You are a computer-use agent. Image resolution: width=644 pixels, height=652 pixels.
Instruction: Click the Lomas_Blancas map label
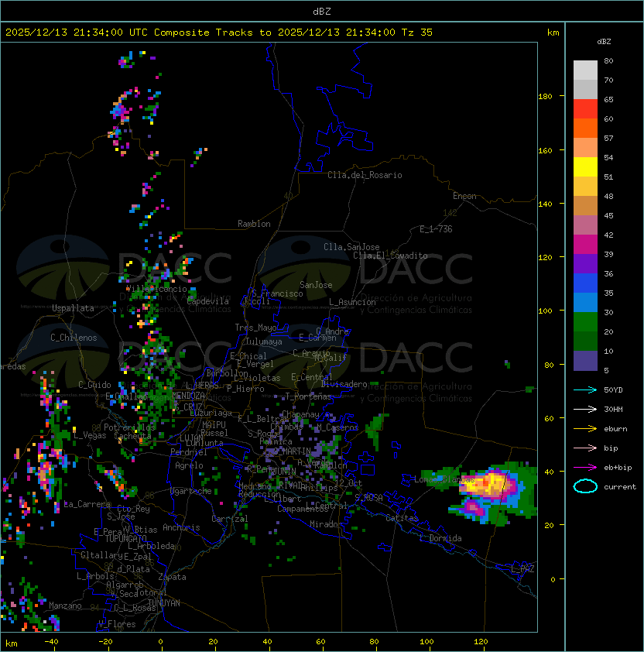click(444, 479)
